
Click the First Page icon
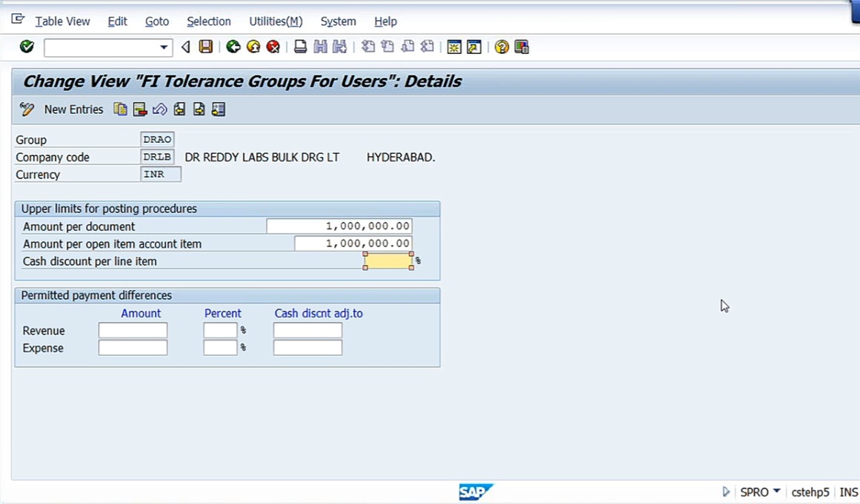(x=368, y=47)
